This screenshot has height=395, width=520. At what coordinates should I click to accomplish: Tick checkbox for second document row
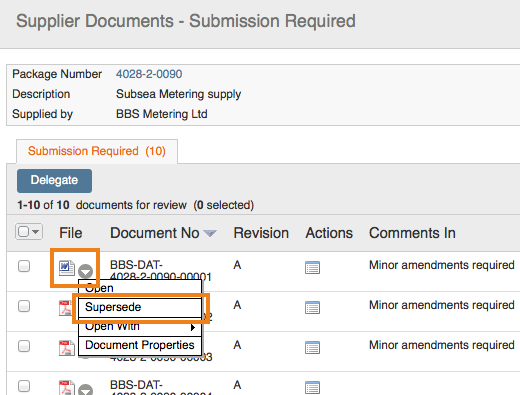24,306
